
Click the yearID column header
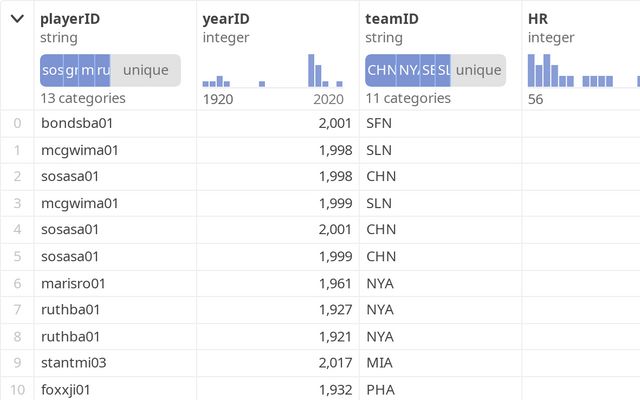(x=226, y=18)
